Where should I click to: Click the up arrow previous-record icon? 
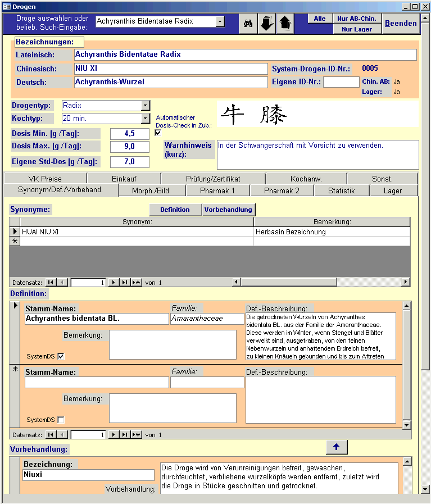tap(285, 24)
